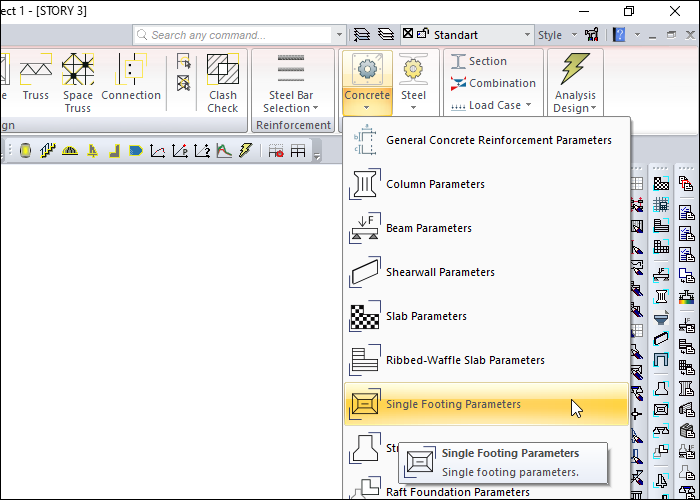Select the Space Truss tool
Screen dimensions: 700x500
pos(78,83)
